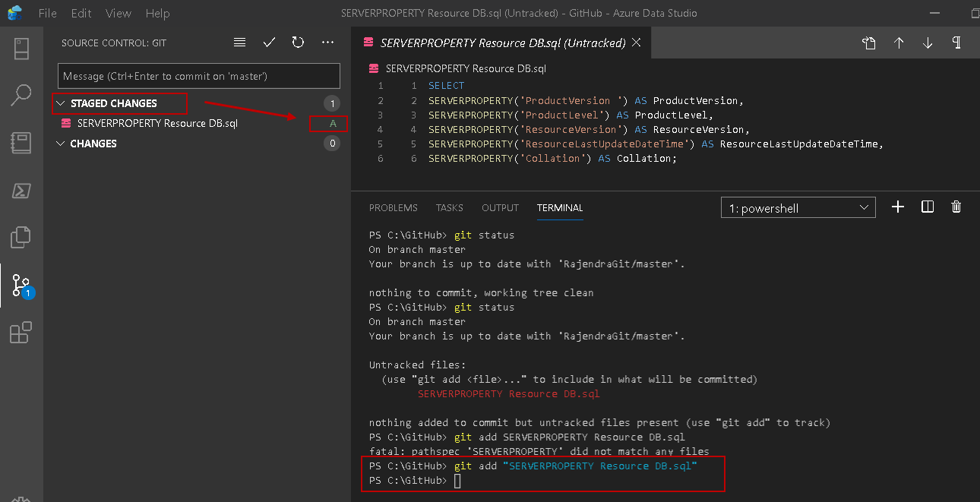
Task: Collapse the Staged Changes section
Action: (x=62, y=103)
